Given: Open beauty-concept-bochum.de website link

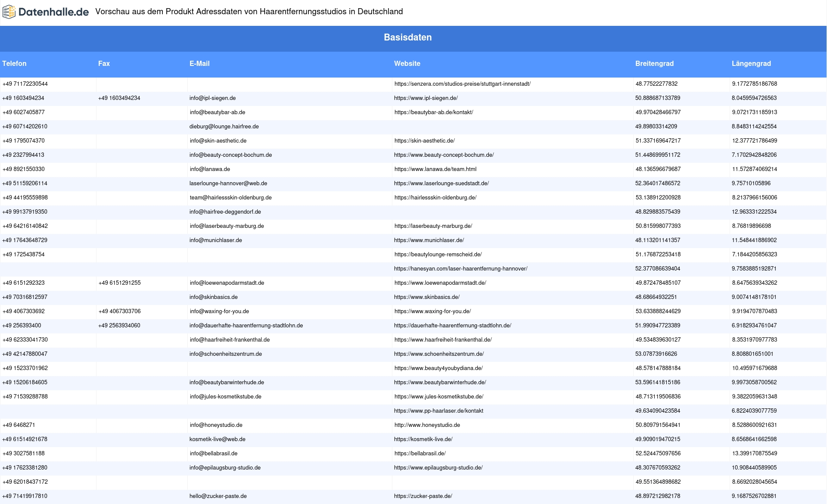Looking at the screenshot, I should 444,155.
